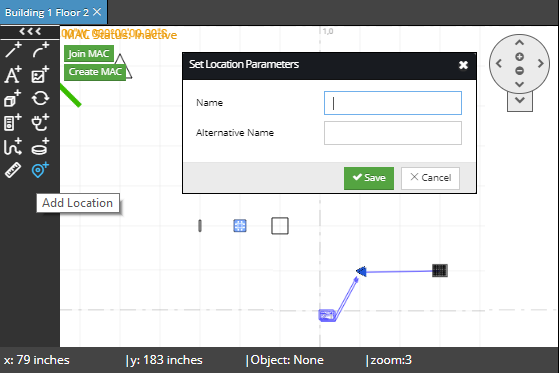
Task: Focus the Alternative Name input field
Action: point(393,133)
